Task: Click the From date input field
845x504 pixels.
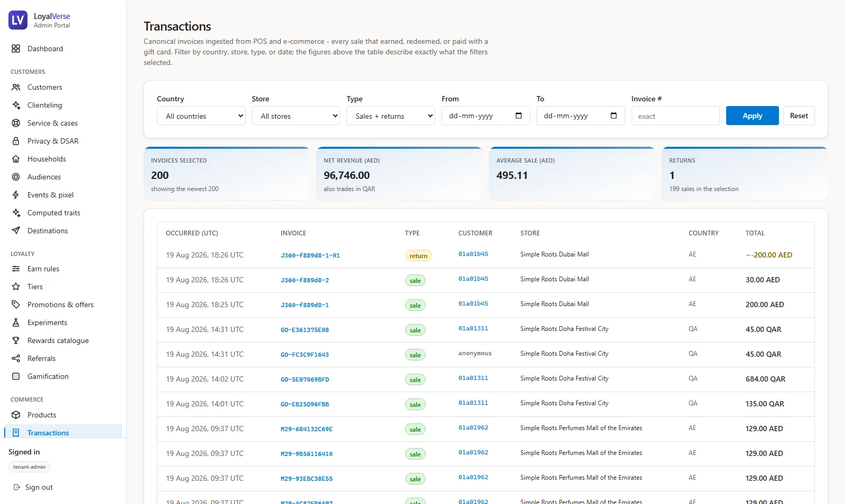Action: coord(485,116)
